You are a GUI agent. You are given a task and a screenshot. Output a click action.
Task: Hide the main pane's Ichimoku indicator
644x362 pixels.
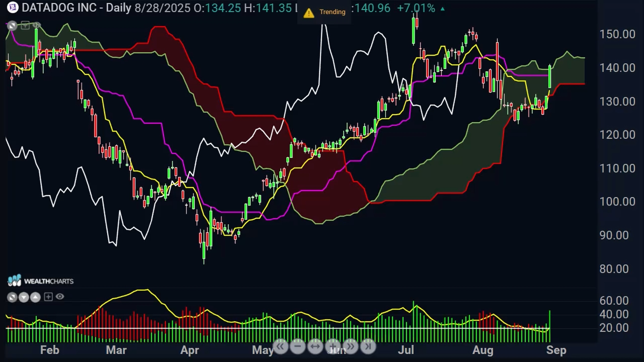37,25
